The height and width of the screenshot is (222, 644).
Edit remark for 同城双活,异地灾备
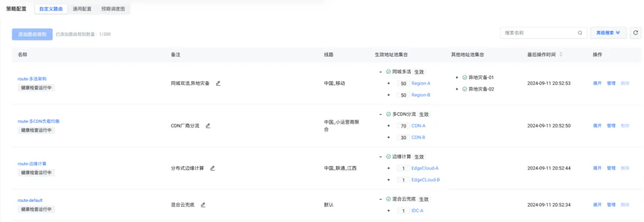(x=218, y=83)
